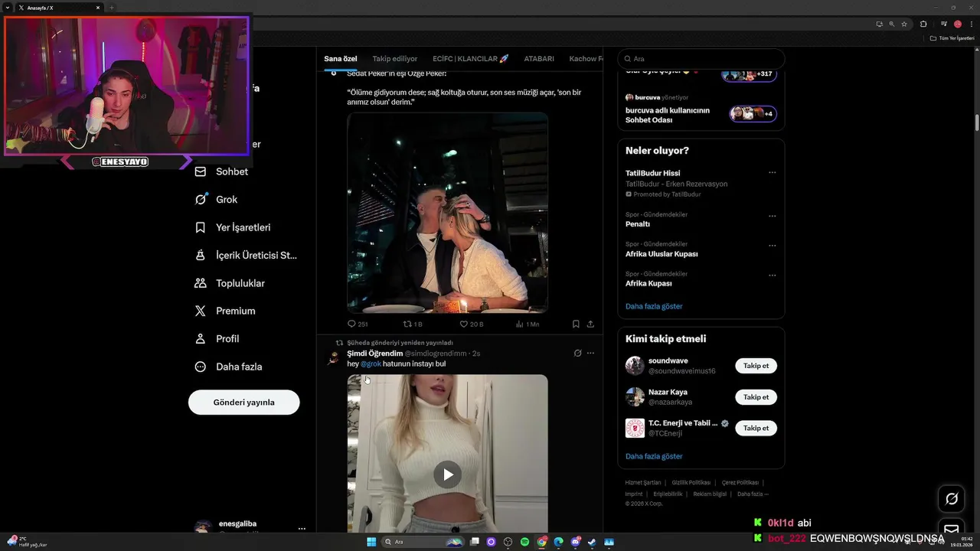
Task: Repost the post with 1 B reposts
Action: pos(413,324)
